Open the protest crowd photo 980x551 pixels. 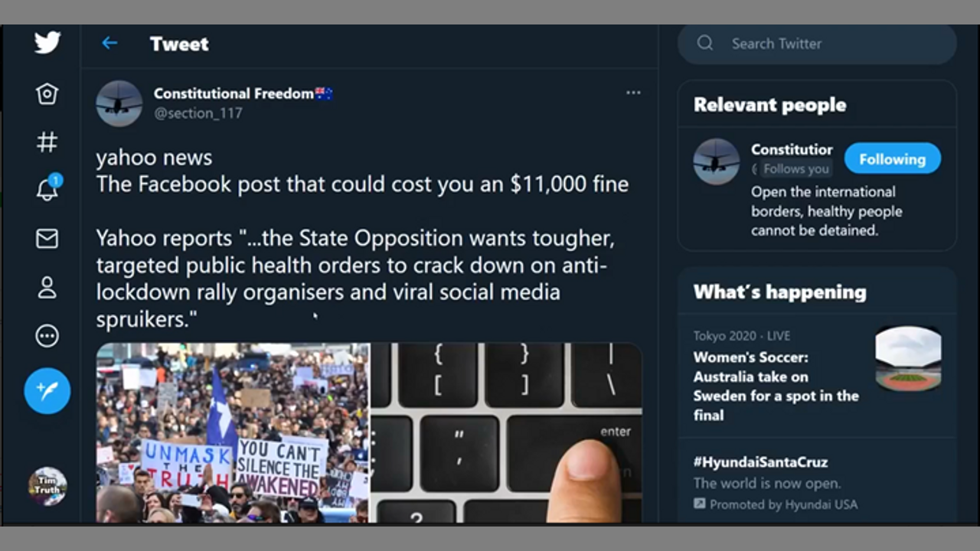pos(232,433)
